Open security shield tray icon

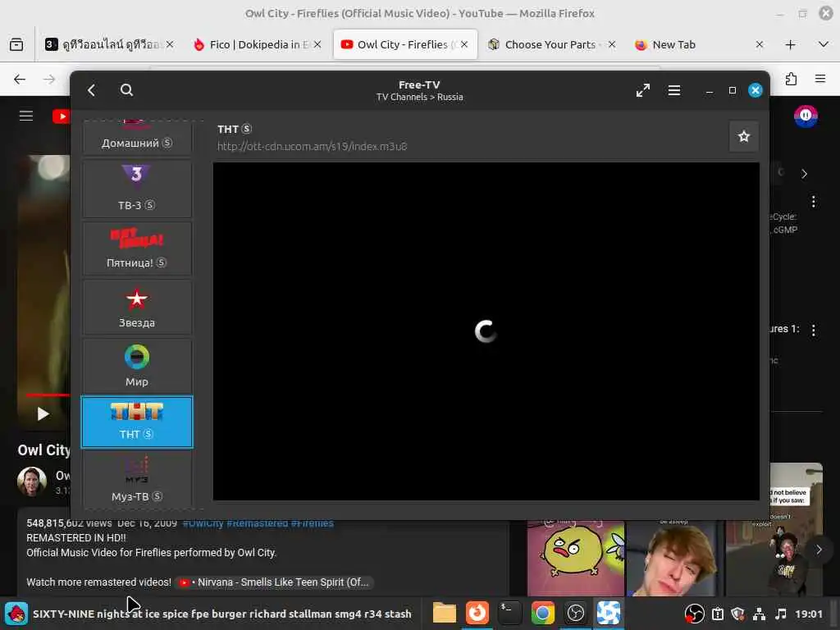pos(737,614)
